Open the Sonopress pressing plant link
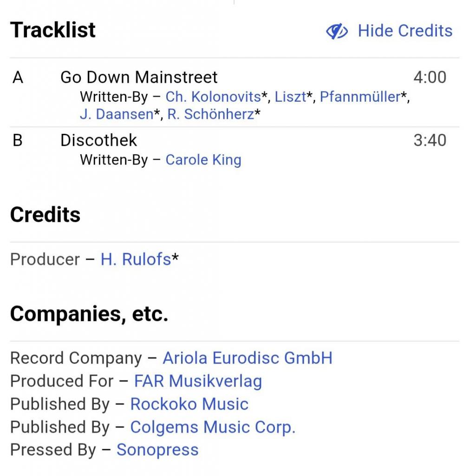The image size is (469, 476). (x=157, y=450)
